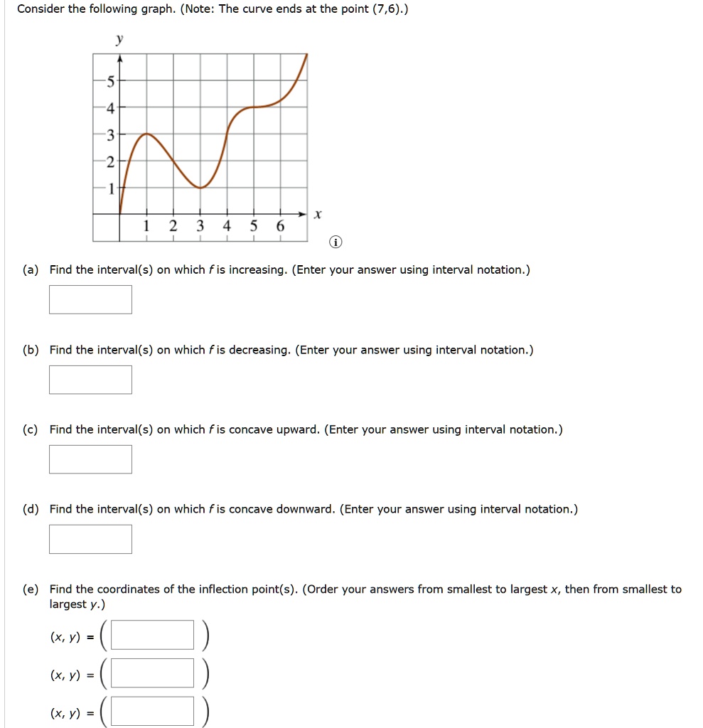703x728 pixels.
Task: Focus the decreasing intervals answer box
Action: coord(90,380)
